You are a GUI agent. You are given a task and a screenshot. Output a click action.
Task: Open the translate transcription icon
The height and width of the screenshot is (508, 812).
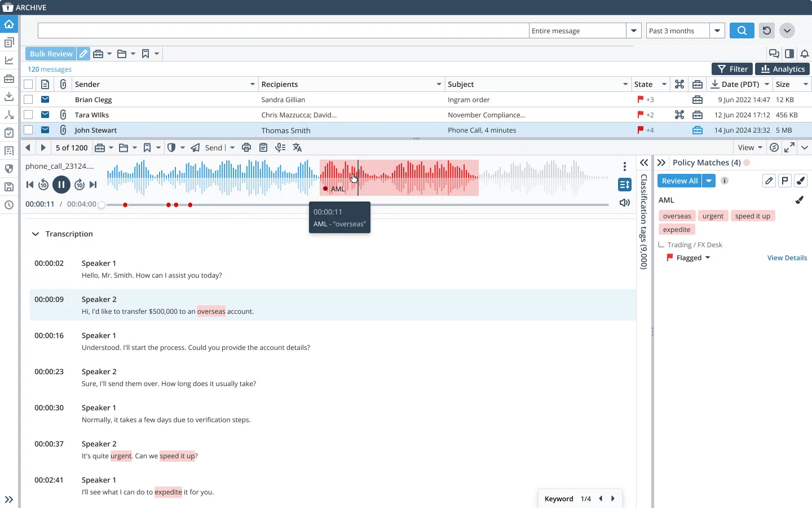point(297,148)
